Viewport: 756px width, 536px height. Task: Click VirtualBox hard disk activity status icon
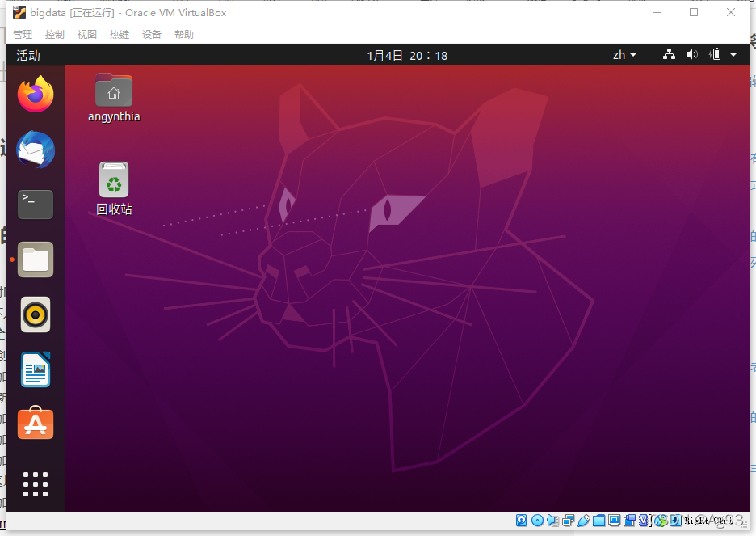tap(521, 520)
